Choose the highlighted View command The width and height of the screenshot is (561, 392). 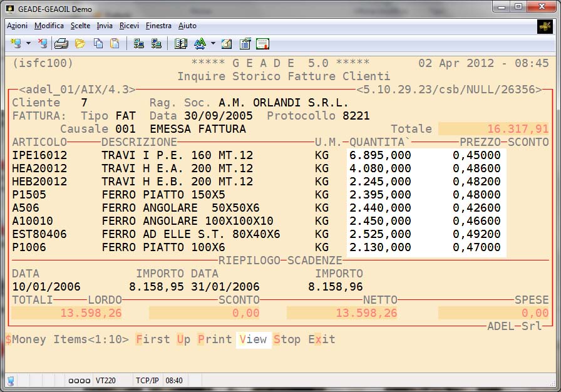[x=253, y=339]
